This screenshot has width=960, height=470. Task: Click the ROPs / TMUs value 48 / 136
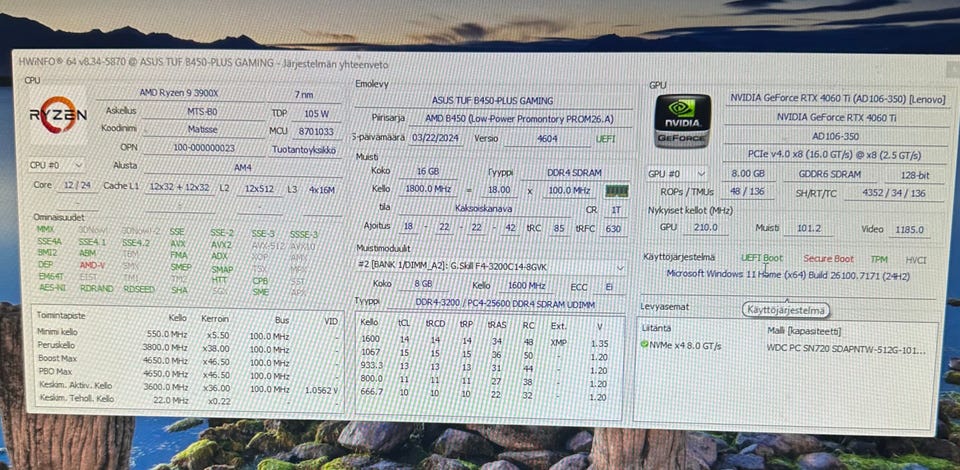tap(747, 193)
